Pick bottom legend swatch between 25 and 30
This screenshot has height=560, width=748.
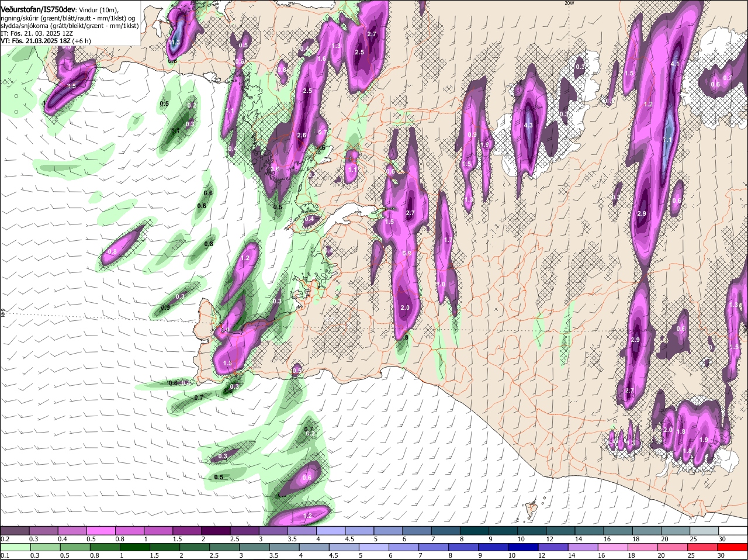(x=704, y=547)
